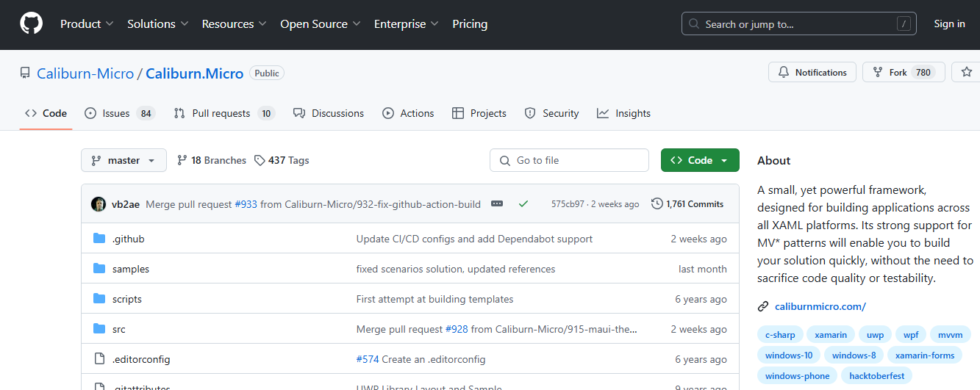980x390 pixels.
Task: Click the Star icon button
Action: pos(966,72)
